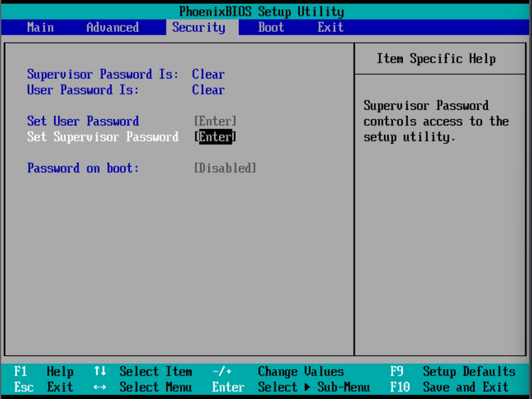Select the Password on boot label
The image size is (532, 399).
click(83, 168)
